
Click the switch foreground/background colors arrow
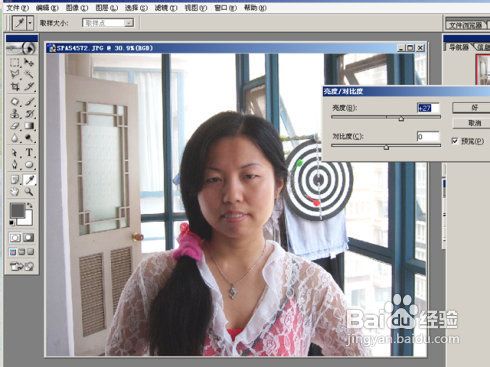(x=30, y=205)
